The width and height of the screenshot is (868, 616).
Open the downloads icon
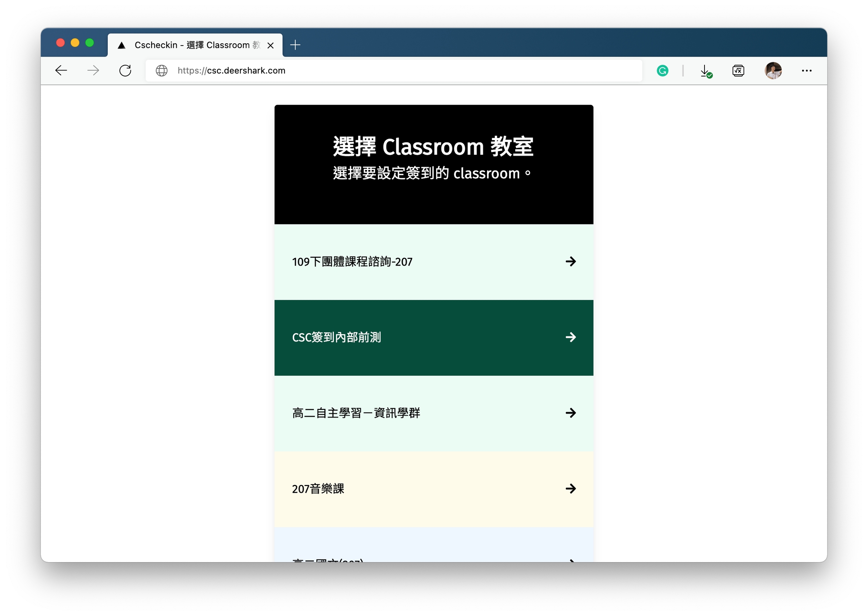(705, 70)
